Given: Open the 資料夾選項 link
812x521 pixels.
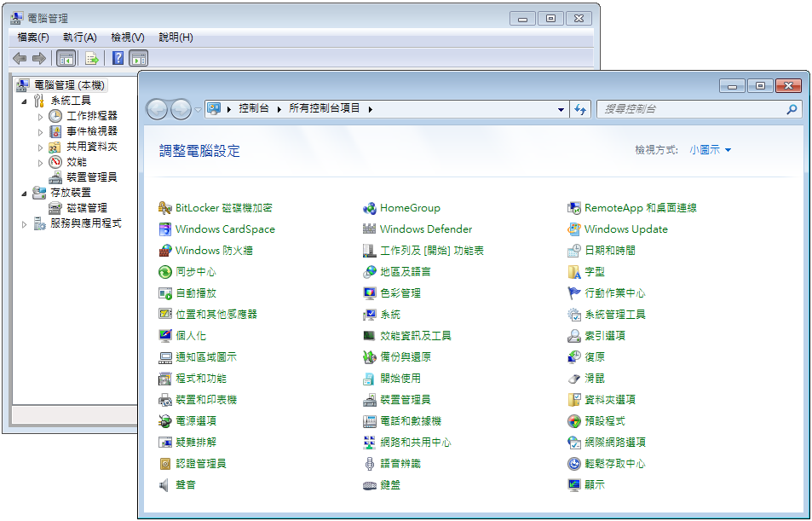Looking at the screenshot, I should click(609, 400).
